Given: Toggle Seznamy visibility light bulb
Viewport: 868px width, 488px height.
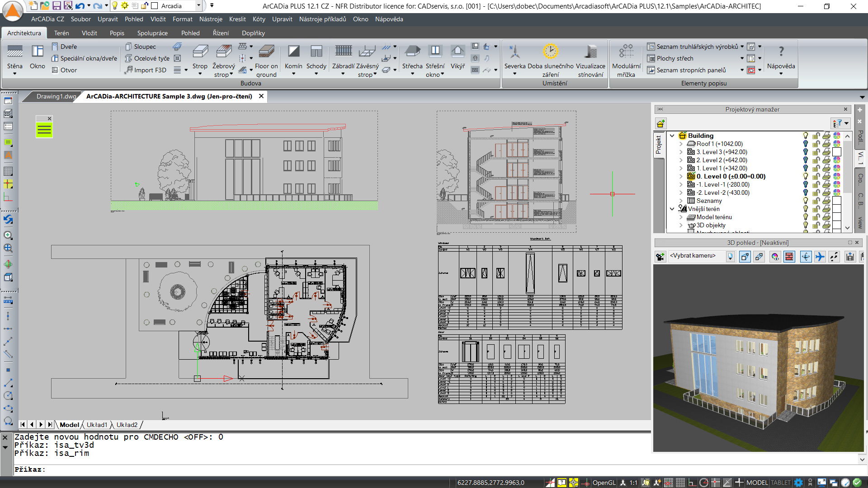Looking at the screenshot, I should (805, 201).
